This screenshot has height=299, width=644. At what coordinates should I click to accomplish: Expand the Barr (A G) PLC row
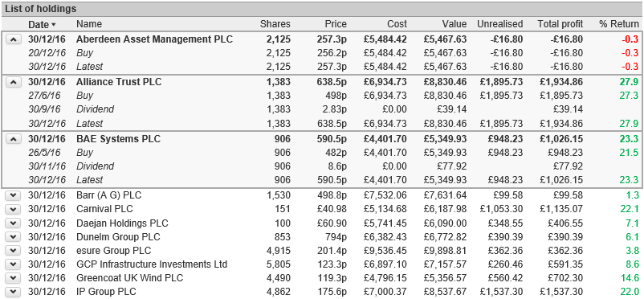coord(14,195)
